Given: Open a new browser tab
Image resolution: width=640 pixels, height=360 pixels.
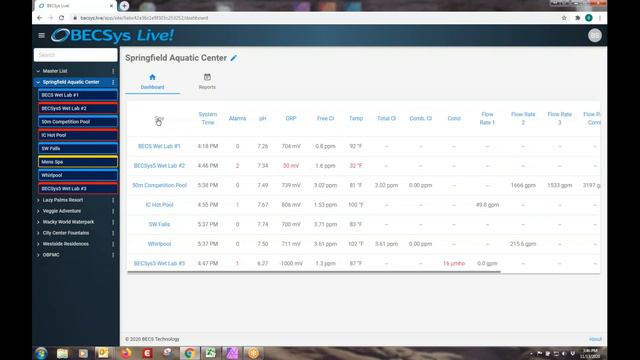Looking at the screenshot, I should [x=124, y=6].
